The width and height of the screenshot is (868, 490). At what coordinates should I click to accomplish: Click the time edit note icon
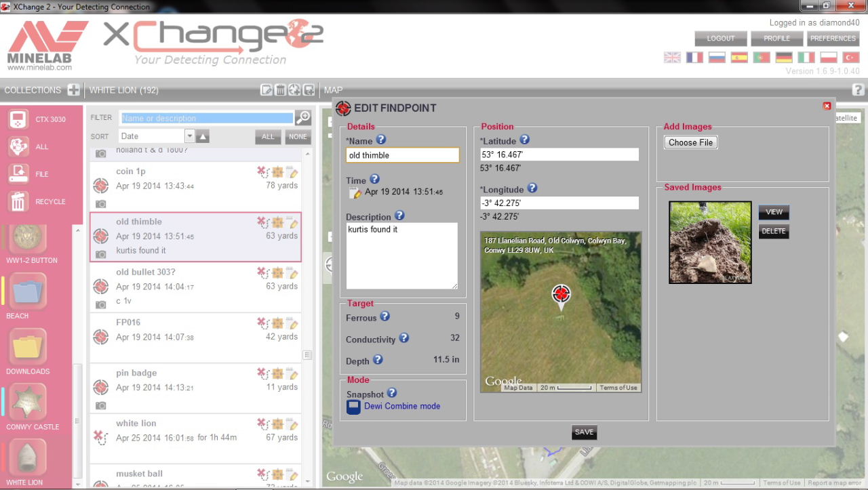coord(355,193)
